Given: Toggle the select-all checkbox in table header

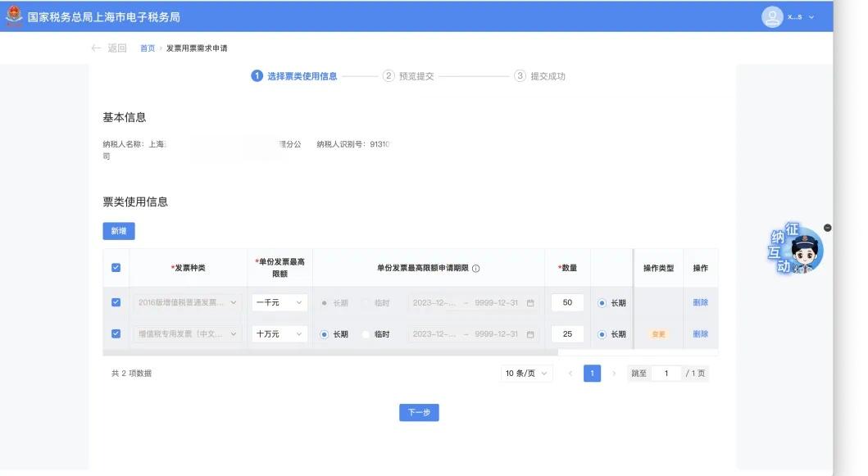Looking at the screenshot, I should (x=116, y=268).
